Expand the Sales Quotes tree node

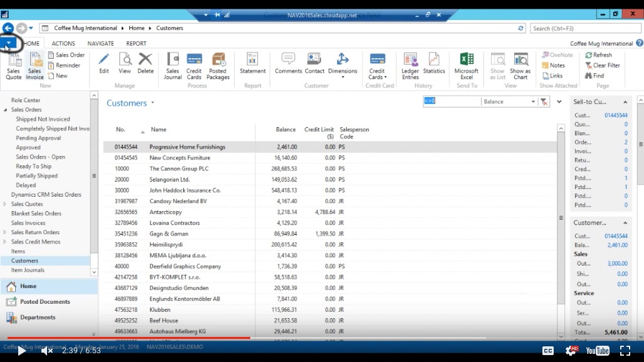(x=5, y=204)
